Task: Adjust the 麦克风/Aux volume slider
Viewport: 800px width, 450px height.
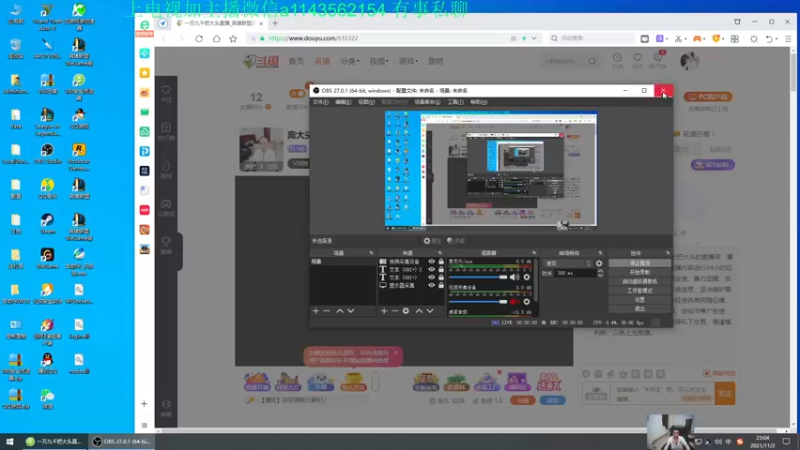Action: tap(478, 277)
